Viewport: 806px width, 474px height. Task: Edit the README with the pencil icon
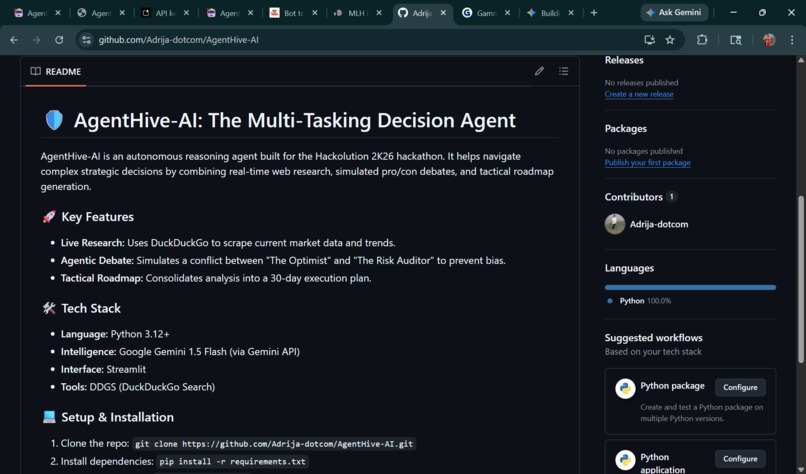(539, 71)
